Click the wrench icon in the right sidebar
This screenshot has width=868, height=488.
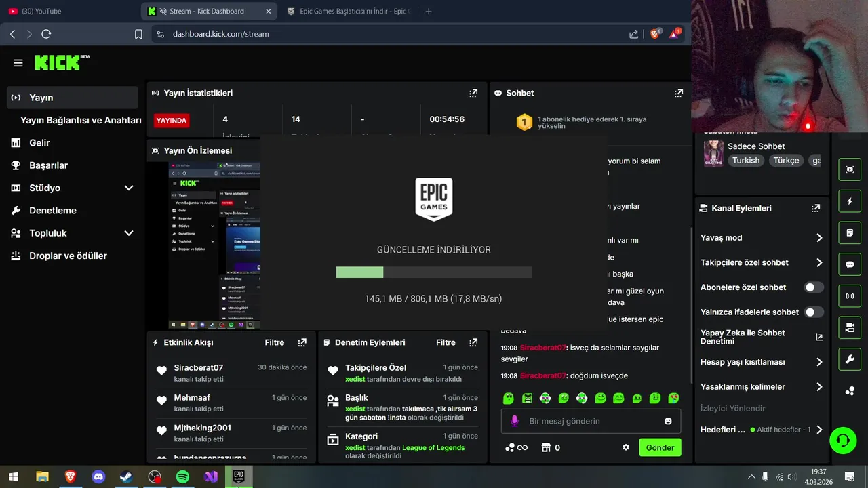(850, 359)
